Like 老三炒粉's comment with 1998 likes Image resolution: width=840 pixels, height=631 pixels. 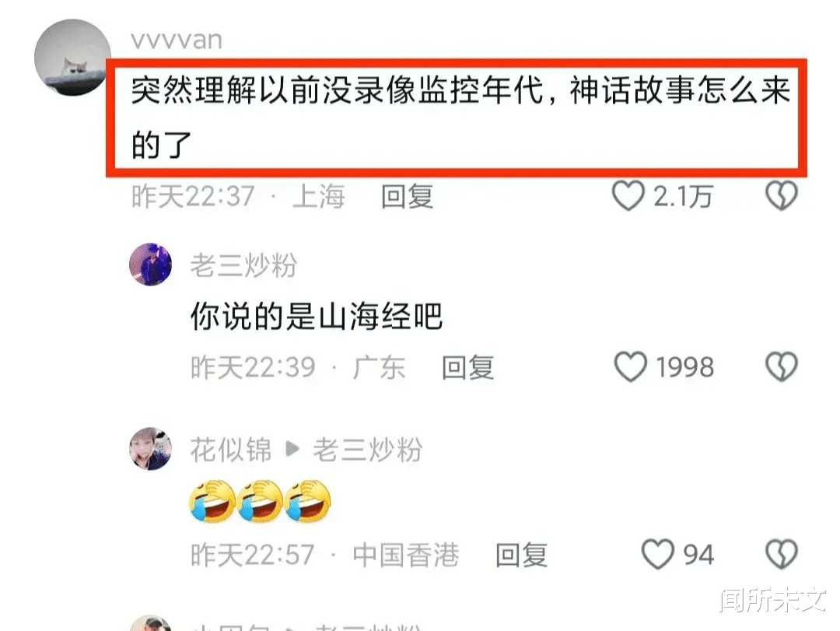630,366
